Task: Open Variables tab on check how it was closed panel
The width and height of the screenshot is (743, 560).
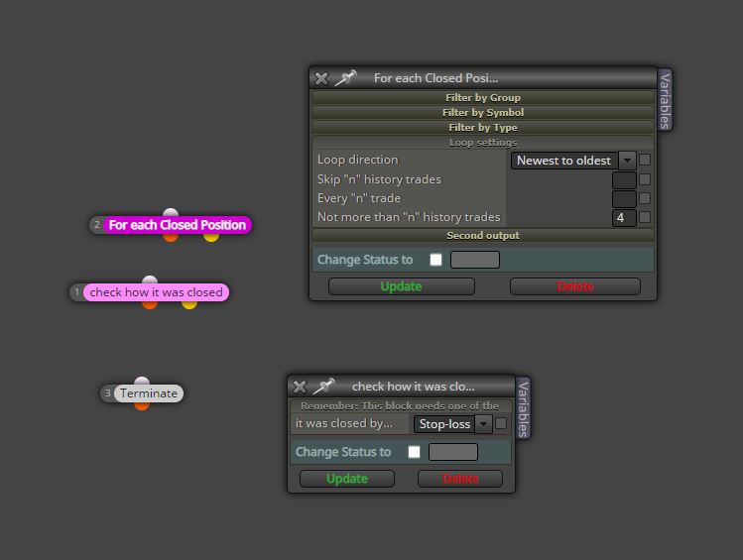Action: (523, 408)
